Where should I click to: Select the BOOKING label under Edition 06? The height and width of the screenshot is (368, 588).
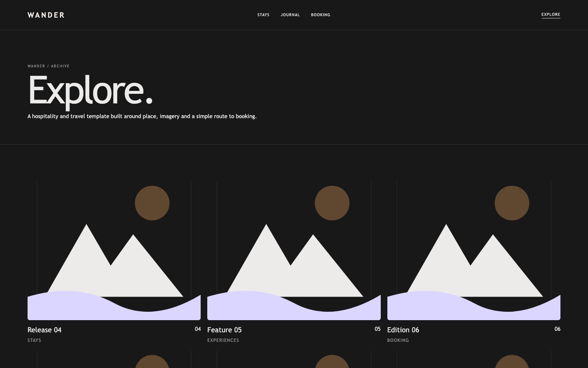(398, 340)
